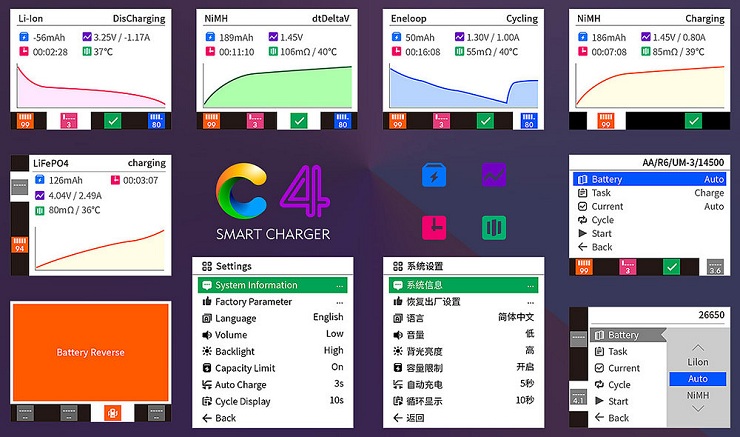This screenshot has width=740, height=437.
Task: Change Language value English
Action: point(328,317)
